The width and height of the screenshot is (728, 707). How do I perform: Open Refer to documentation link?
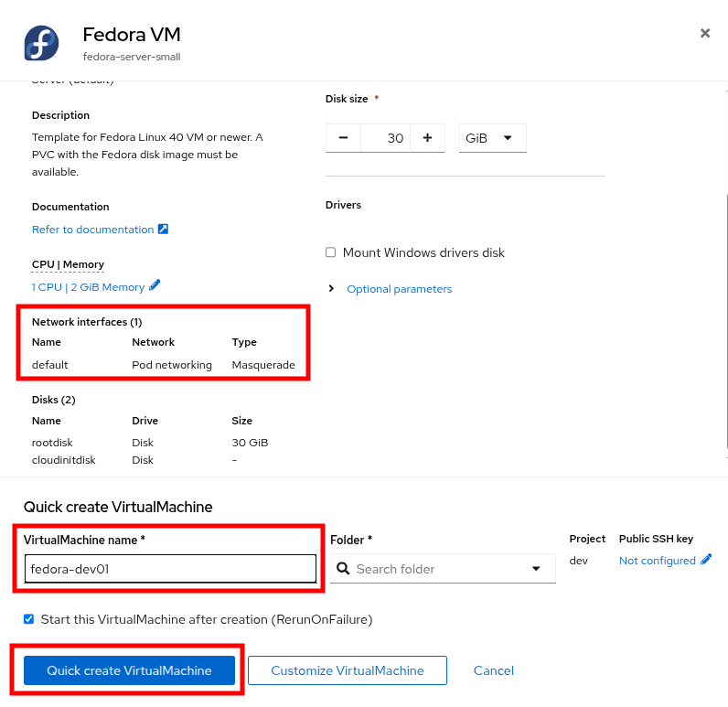click(93, 230)
